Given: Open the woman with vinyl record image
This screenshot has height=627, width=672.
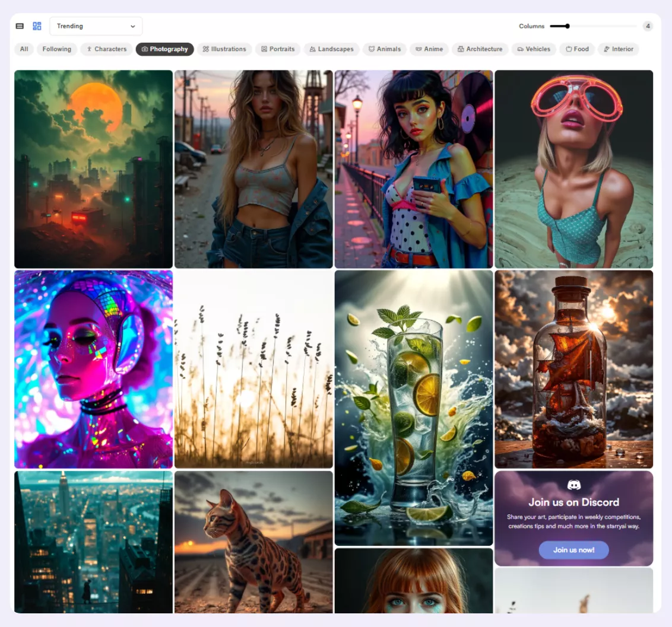Looking at the screenshot, I should coord(414,169).
